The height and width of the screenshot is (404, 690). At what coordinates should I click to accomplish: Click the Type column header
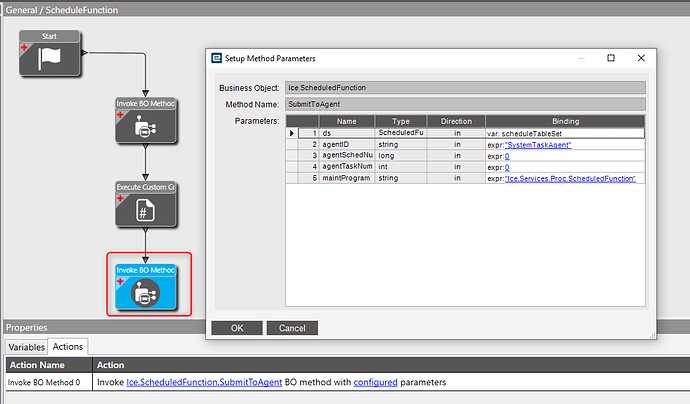point(401,121)
